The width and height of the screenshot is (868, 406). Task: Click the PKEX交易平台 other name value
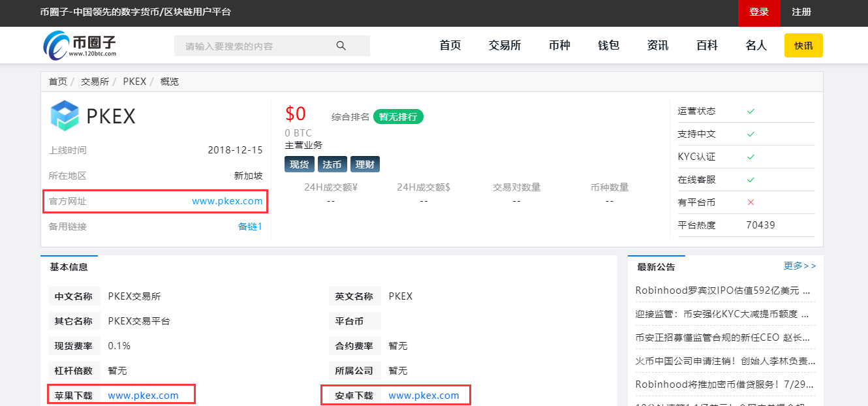pos(139,321)
